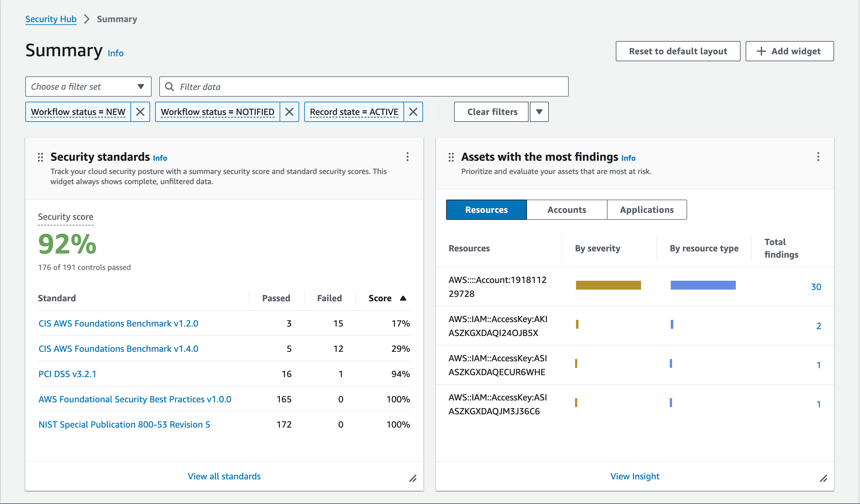Open the Choose a filter set dropdown
The width and height of the screenshot is (860, 504).
pos(88,87)
